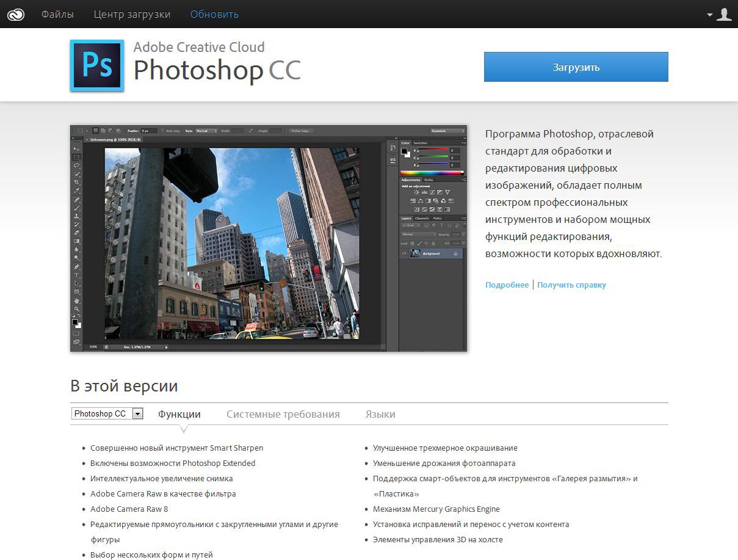Toggle the Anti-alias checkbox in options bar
The width and height of the screenshot is (738, 560).
tap(162, 131)
